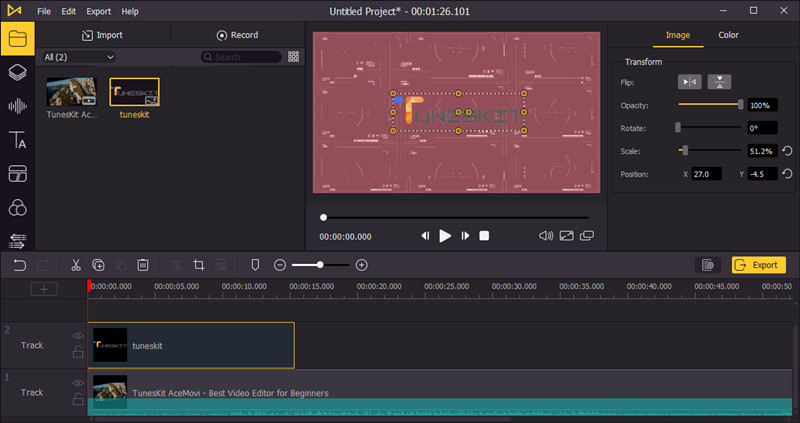Image resolution: width=800 pixels, height=423 pixels.
Task: Select the Crop tool in timeline toolbar
Action: (199, 265)
